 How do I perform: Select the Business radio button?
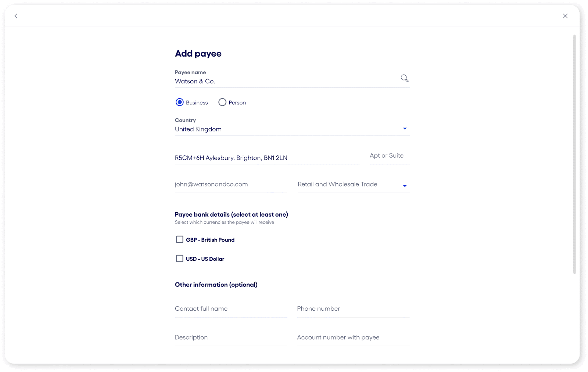tap(179, 102)
